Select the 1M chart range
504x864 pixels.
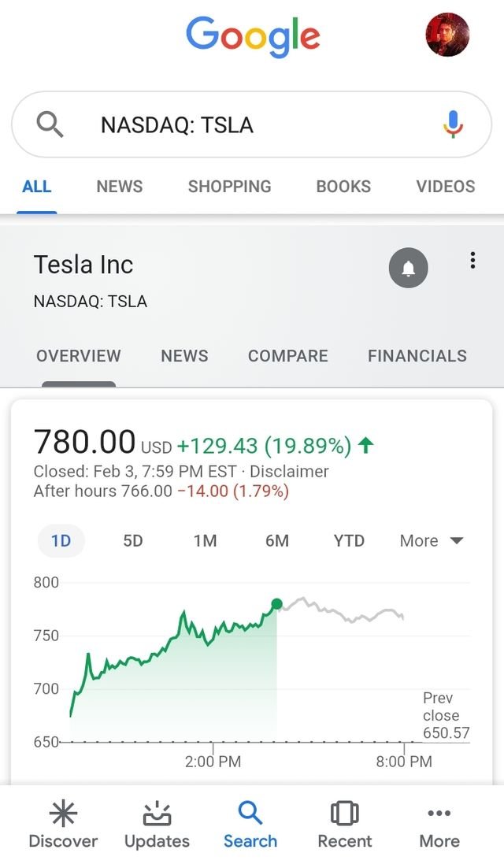pos(205,541)
